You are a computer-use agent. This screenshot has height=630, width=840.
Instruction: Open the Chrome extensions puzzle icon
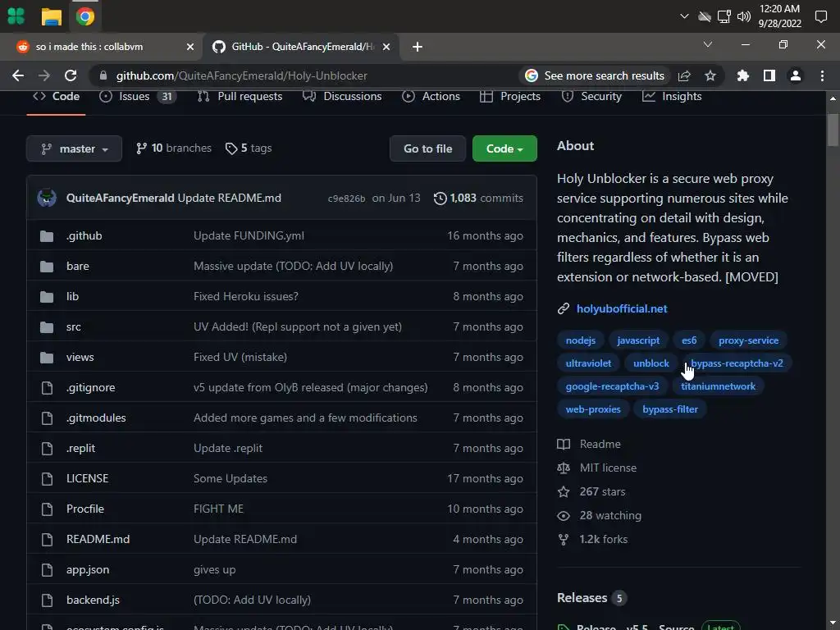[742, 75]
